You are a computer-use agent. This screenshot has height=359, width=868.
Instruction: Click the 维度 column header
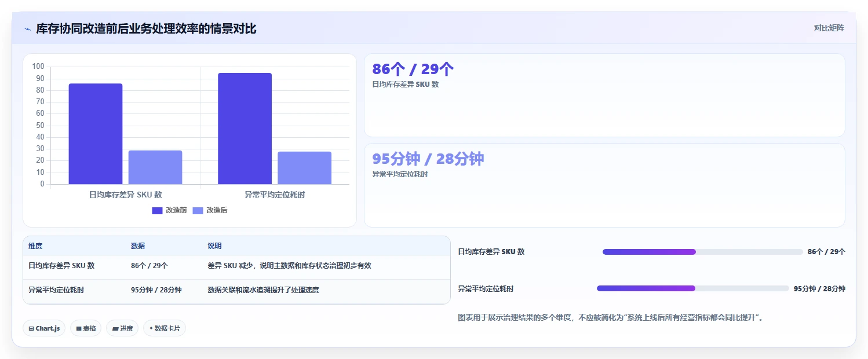click(35, 246)
